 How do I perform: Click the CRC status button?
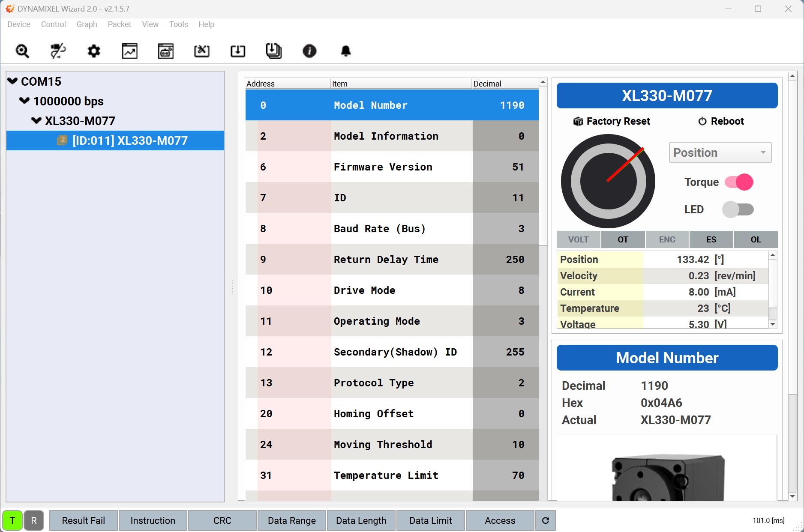click(x=222, y=520)
